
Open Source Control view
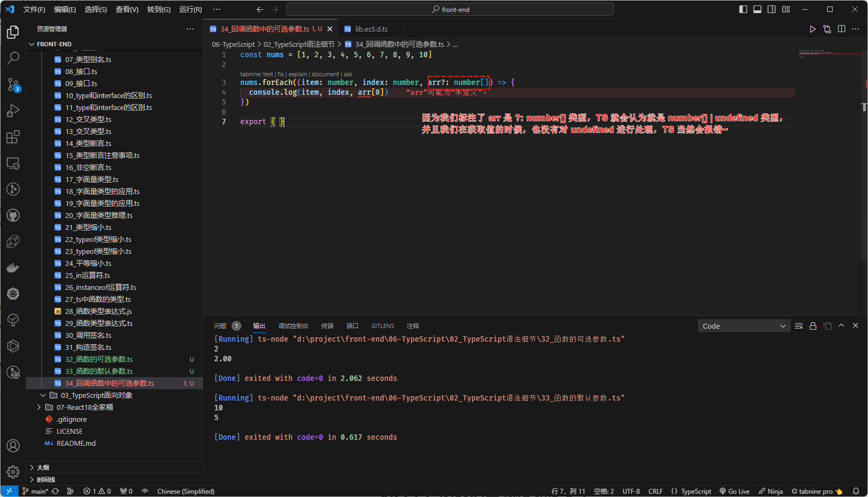pos(13,84)
